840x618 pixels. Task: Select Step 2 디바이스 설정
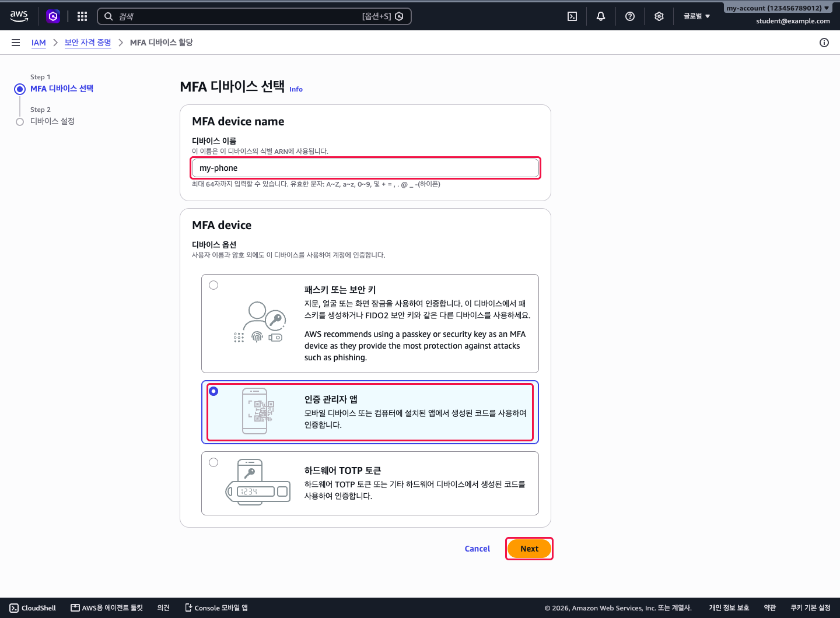click(52, 121)
